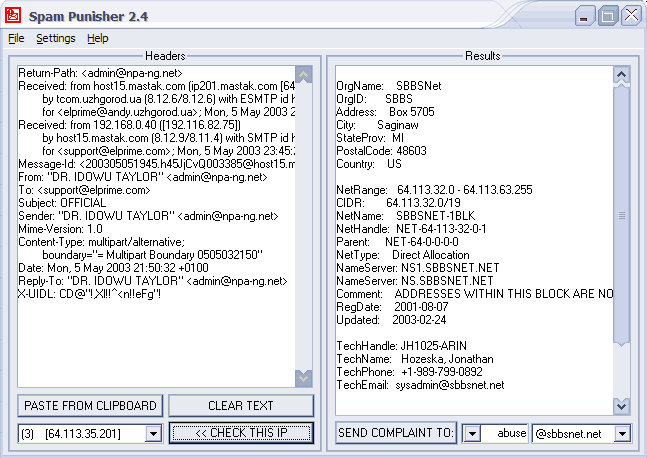Click the Country: US line
This screenshot has height=458, width=647.
point(369,164)
